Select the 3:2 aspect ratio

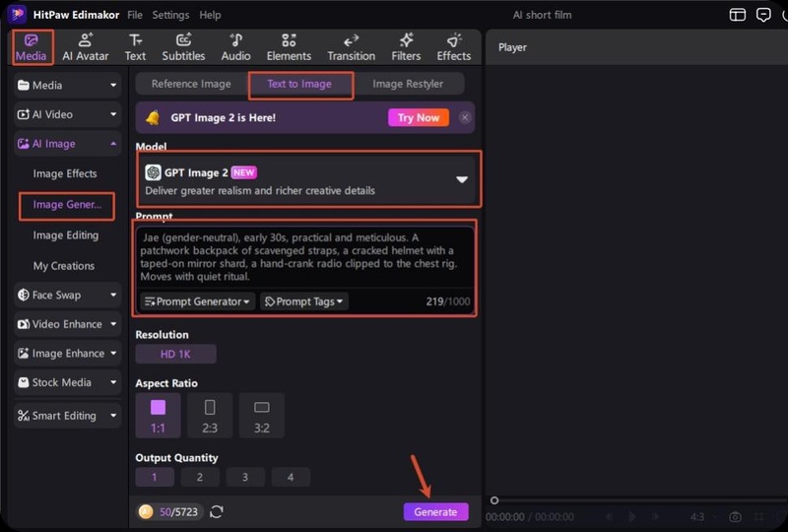coord(261,416)
